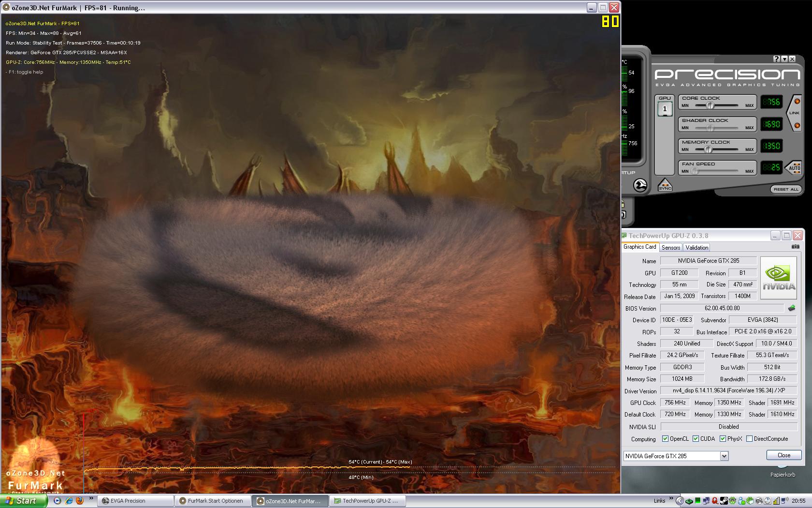Click the Device ID 10DE - 05E3 field
Image resolution: width=812 pixels, height=508 pixels.
click(677, 320)
